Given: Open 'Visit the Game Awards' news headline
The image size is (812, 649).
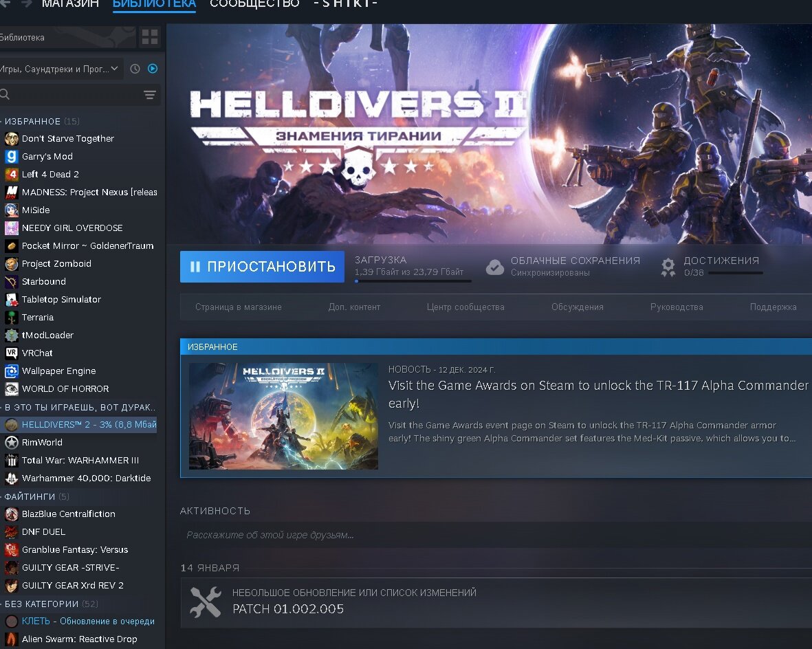Looking at the screenshot, I should pos(598,394).
